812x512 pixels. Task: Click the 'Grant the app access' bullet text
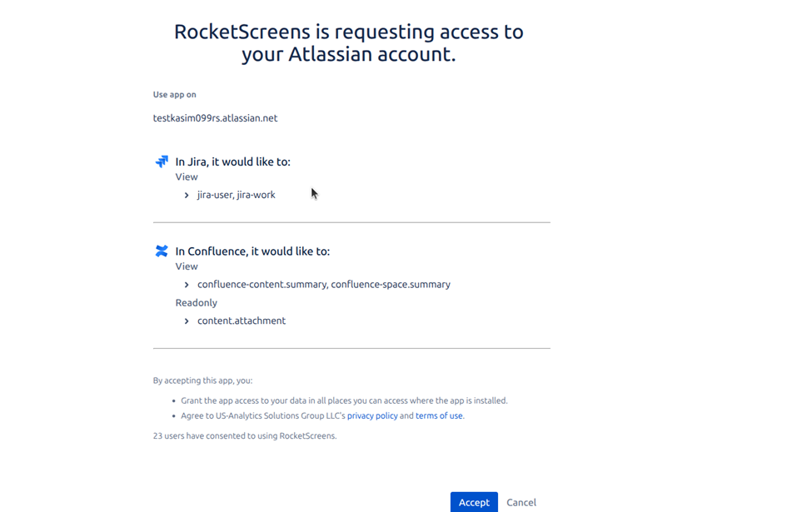[x=344, y=400]
